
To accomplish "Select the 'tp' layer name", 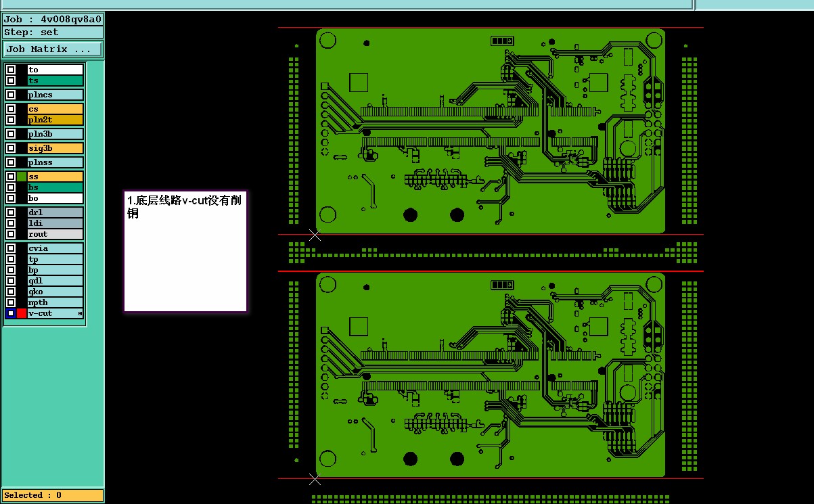I will point(55,259).
